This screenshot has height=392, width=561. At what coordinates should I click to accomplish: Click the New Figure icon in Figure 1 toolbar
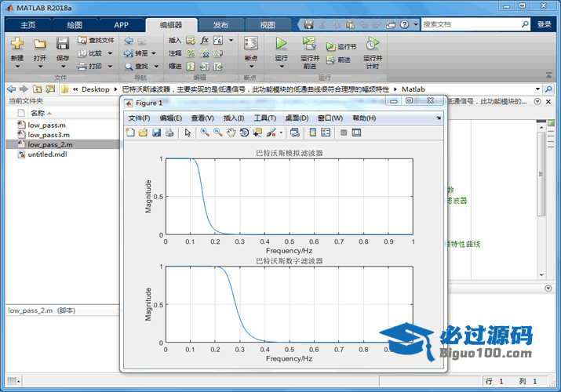click(x=130, y=132)
